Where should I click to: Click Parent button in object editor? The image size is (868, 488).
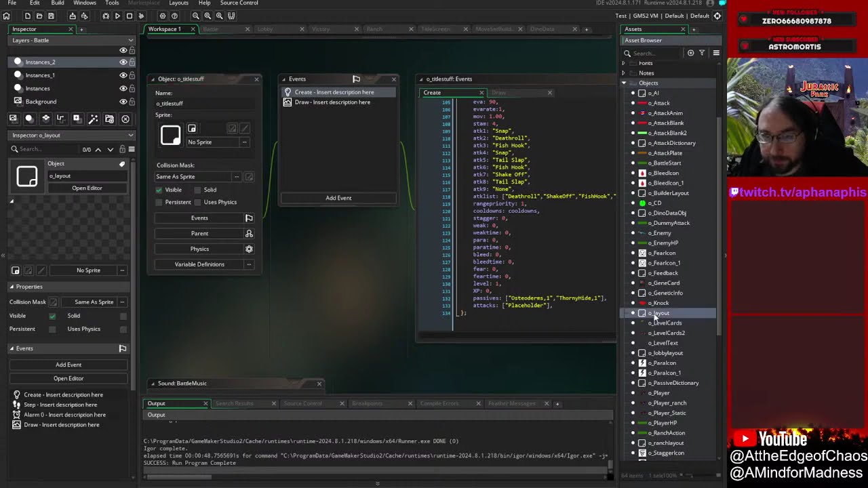coord(199,233)
